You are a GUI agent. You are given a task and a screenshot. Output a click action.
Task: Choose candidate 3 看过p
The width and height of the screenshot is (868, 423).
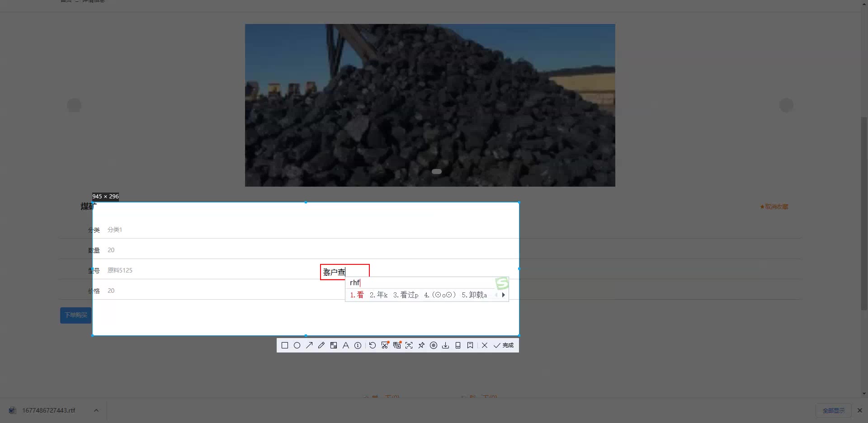[406, 295]
